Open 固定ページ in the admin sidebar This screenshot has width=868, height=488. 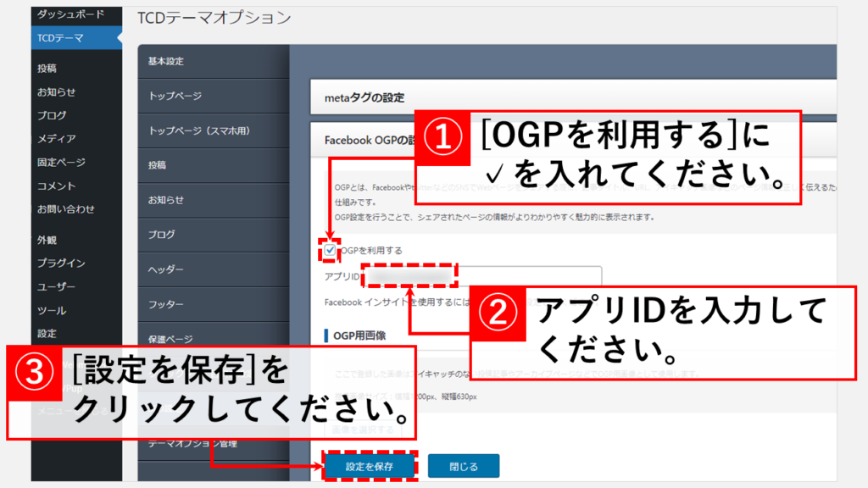point(61,162)
